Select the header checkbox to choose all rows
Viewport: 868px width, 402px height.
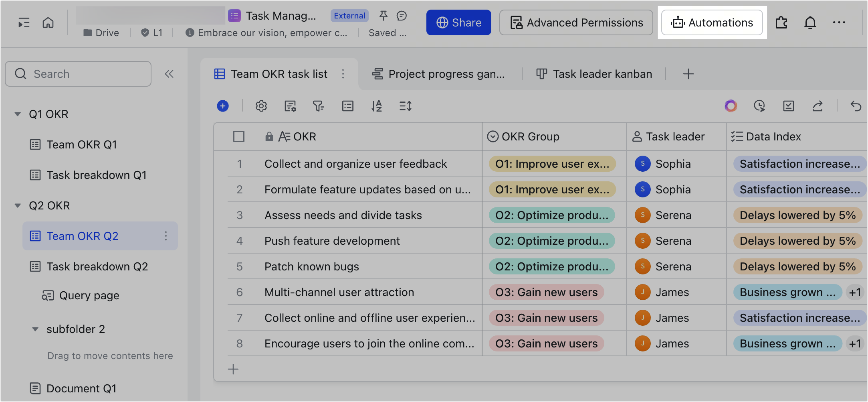tap(238, 136)
